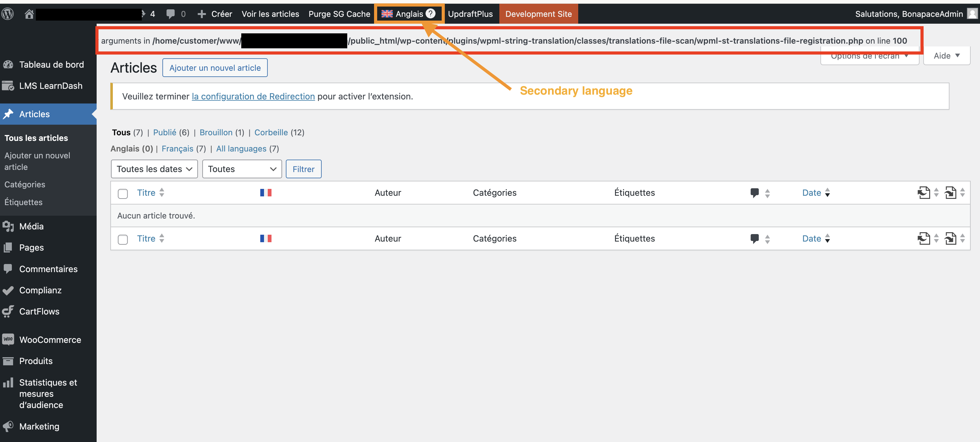The image size is (980, 442).
Task: Click the Statistiques bar chart icon
Action: (x=8, y=382)
